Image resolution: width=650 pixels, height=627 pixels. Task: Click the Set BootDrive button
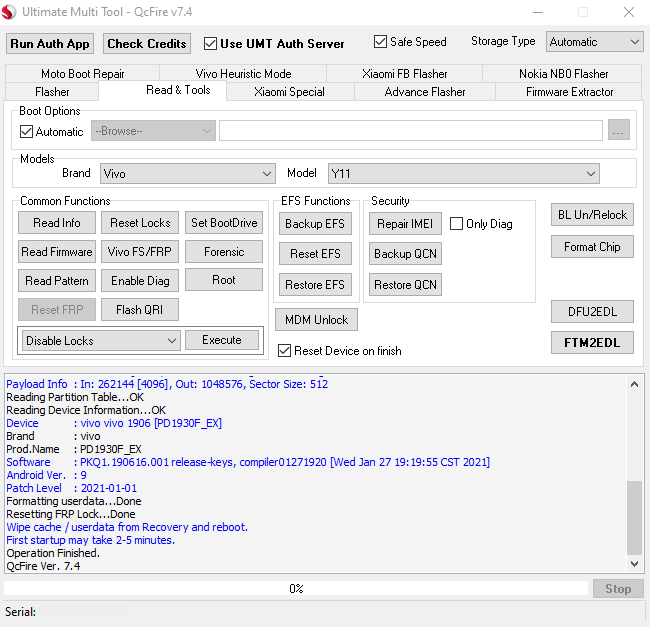[x=224, y=223]
